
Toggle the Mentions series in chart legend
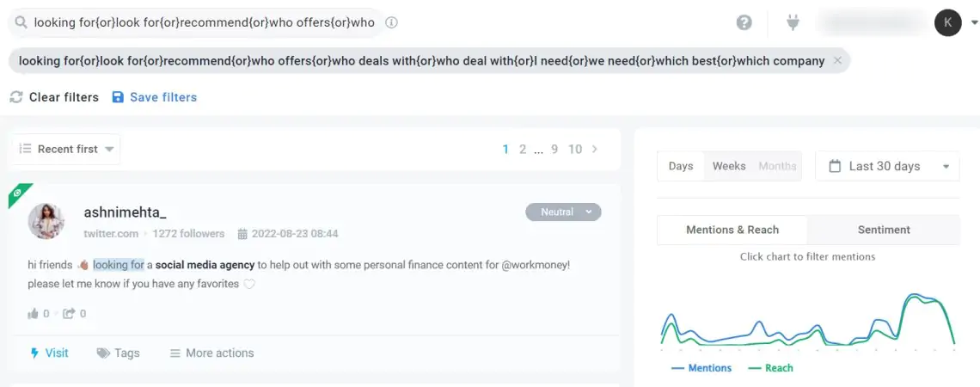click(701, 367)
